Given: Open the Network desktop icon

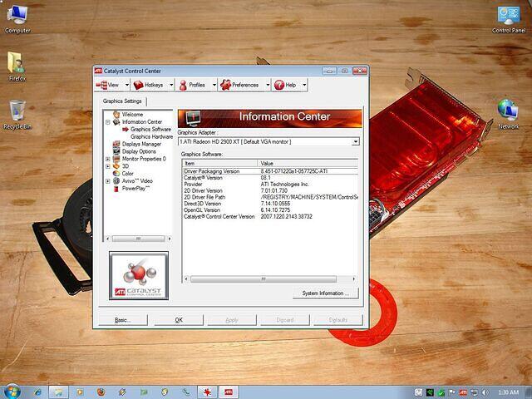Looking at the screenshot, I should 508,114.
